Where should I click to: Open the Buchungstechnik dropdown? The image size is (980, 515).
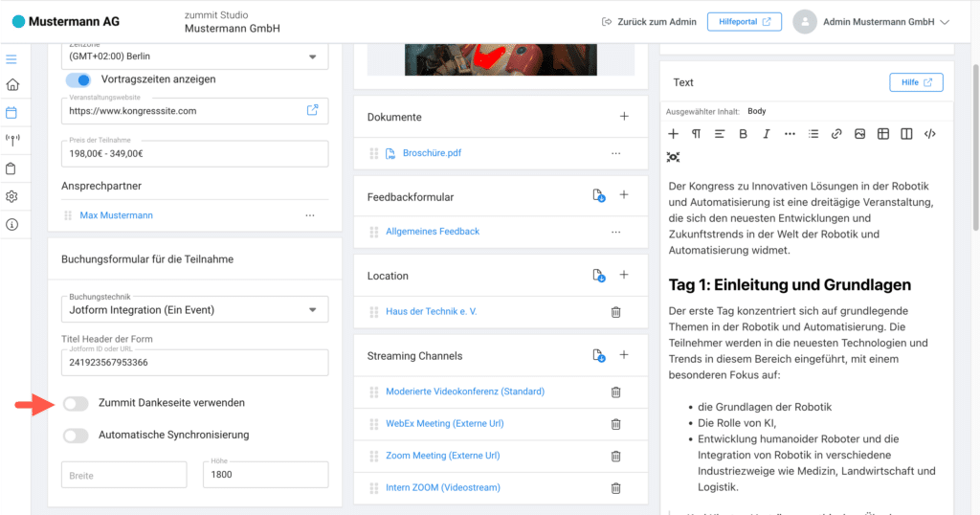(x=312, y=309)
